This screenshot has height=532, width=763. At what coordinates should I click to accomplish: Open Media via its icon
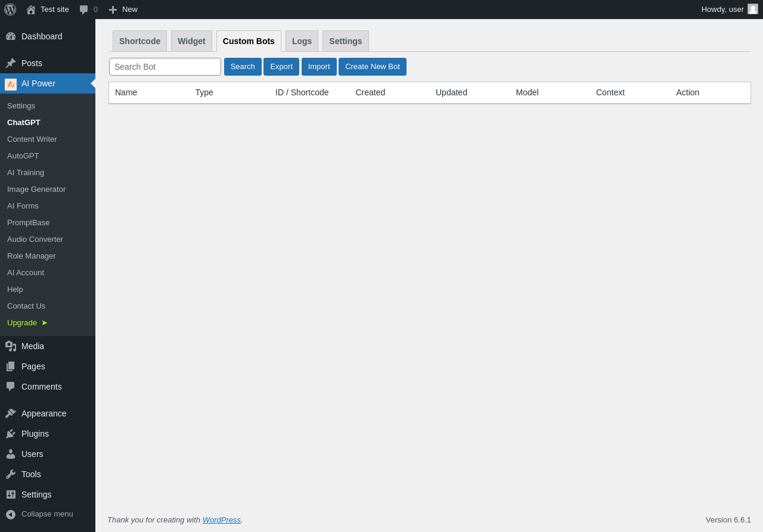(x=11, y=346)
